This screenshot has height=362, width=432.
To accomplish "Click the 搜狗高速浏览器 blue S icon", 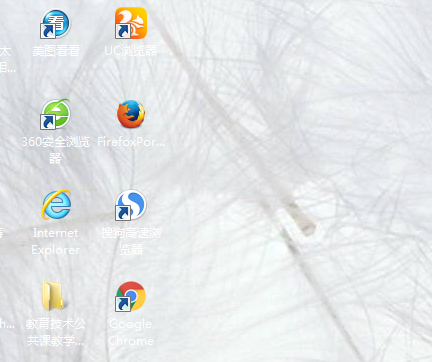I will (131, 205).
